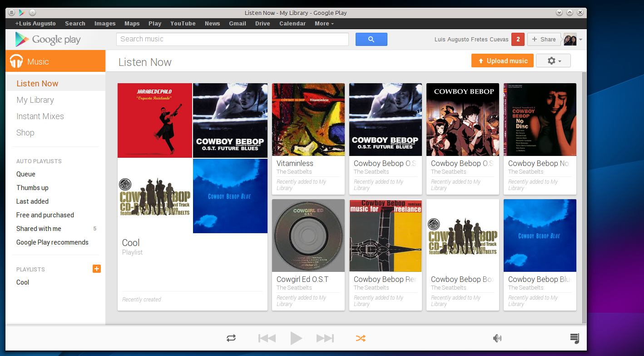
Task: Click the Play Store icon in title bar
Action: (x=21, y=13)
